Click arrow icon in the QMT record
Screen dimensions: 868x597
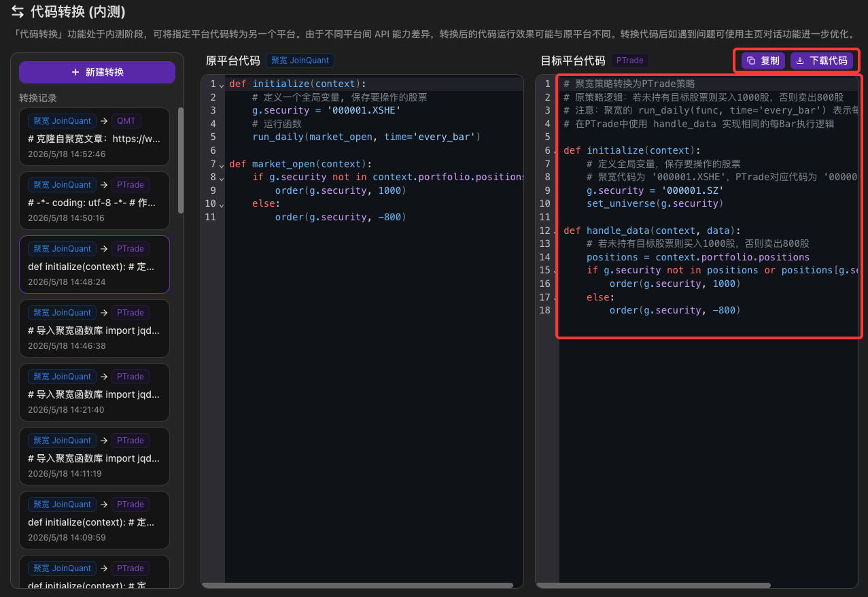(x=103, y=121)
